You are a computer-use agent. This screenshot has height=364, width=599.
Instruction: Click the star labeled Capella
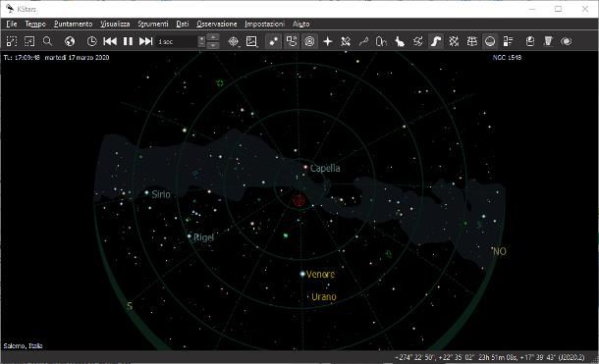point(305,167)
